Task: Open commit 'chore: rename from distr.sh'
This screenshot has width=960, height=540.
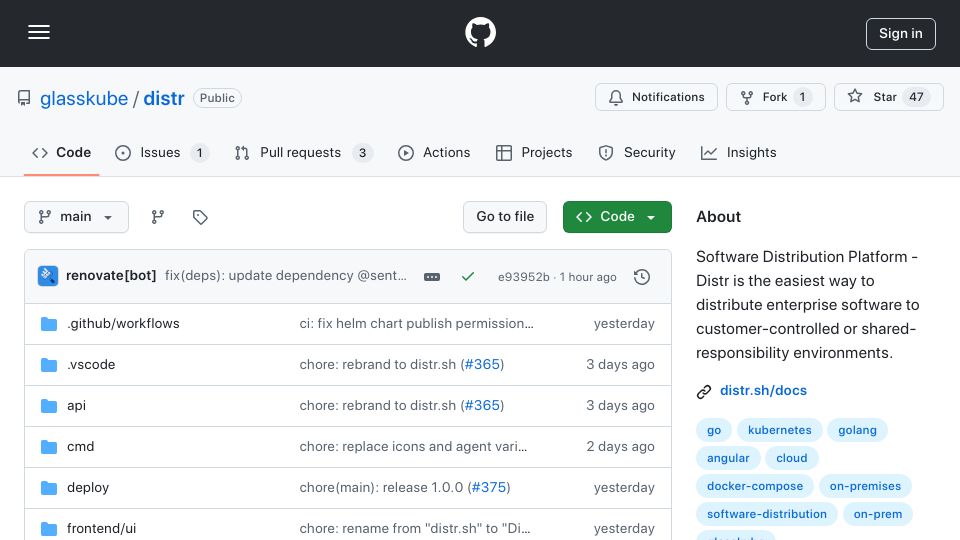Action: coord(414,528)
